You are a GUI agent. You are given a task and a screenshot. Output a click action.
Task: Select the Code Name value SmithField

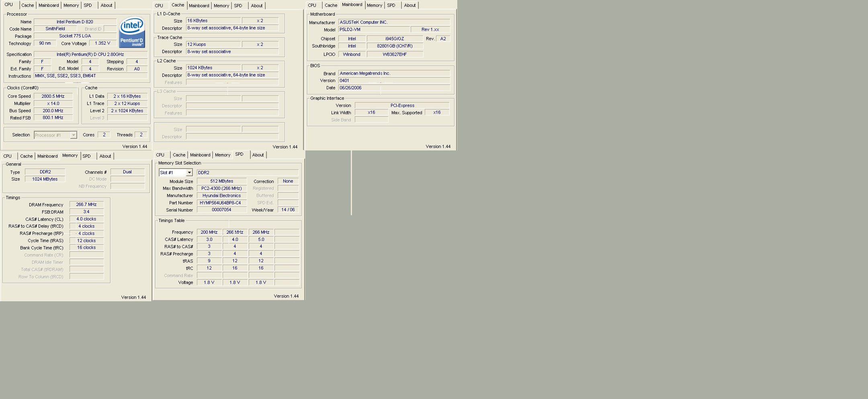[55, 29]
